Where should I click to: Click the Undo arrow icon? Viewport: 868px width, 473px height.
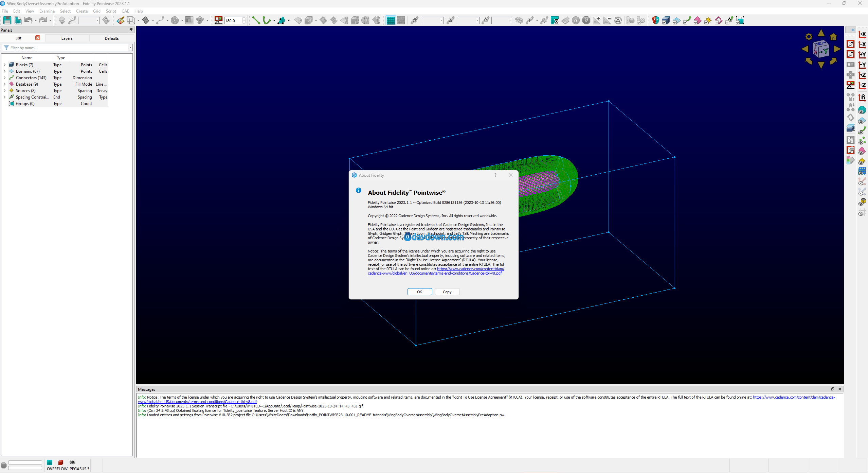point(28,20)
